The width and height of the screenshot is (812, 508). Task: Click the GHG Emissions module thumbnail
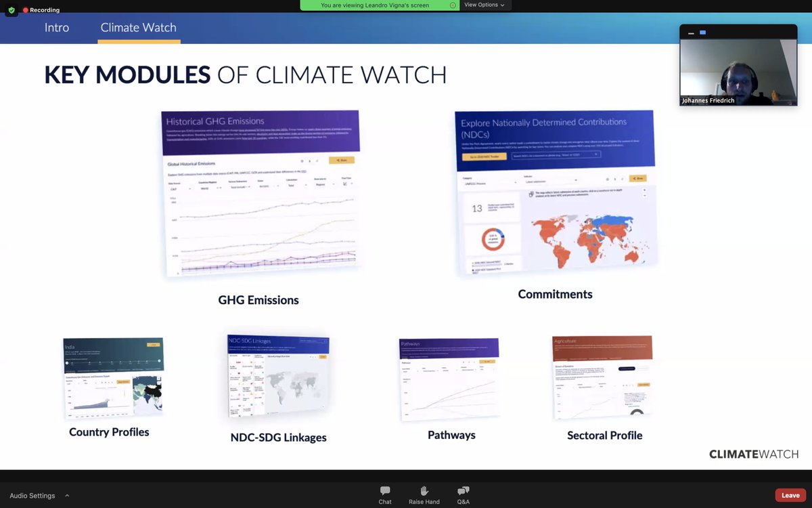(x=261, y=193)
